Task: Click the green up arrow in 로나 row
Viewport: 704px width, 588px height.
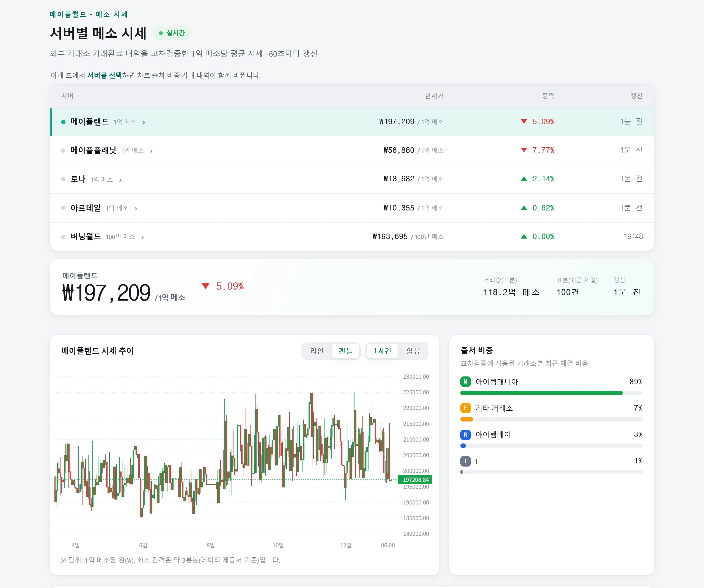Action: 524,179
